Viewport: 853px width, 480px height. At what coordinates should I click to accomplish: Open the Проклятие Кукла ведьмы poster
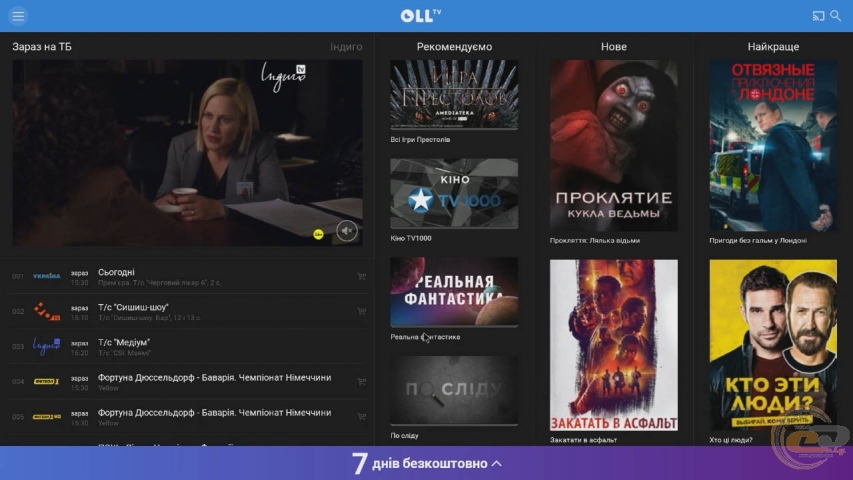(x=614, y=146)
